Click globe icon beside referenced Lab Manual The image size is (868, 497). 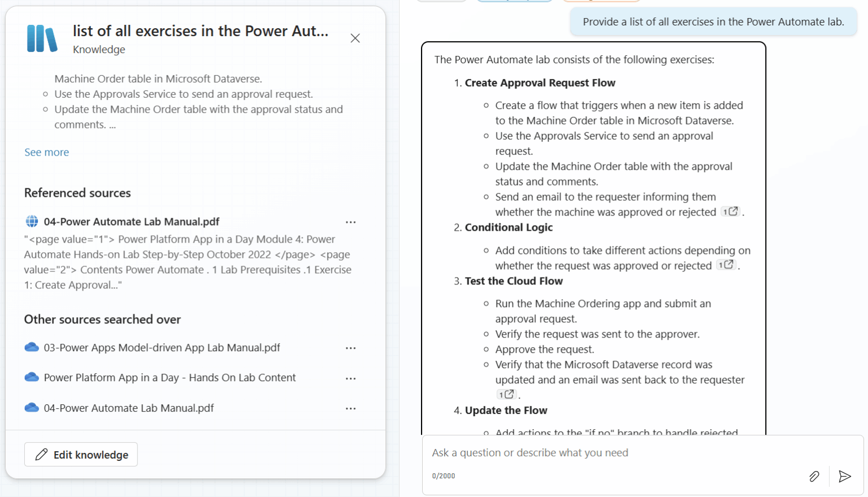pyautogui.click(x=32, y=222)
